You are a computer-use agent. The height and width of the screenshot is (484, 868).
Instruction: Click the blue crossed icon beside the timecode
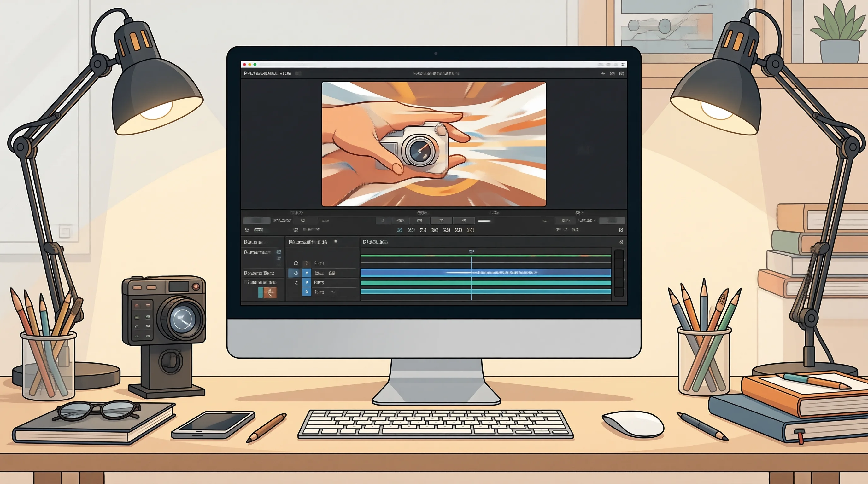point(400,230)
